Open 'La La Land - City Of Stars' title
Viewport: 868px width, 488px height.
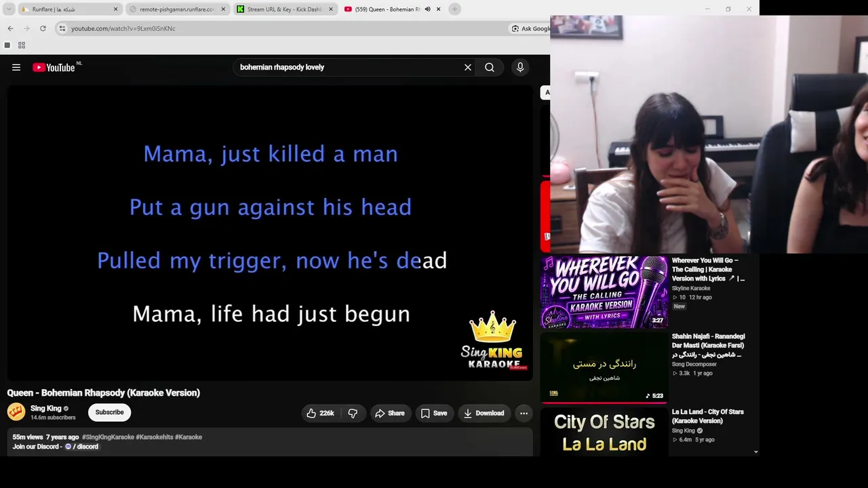[x=708, y=416]
